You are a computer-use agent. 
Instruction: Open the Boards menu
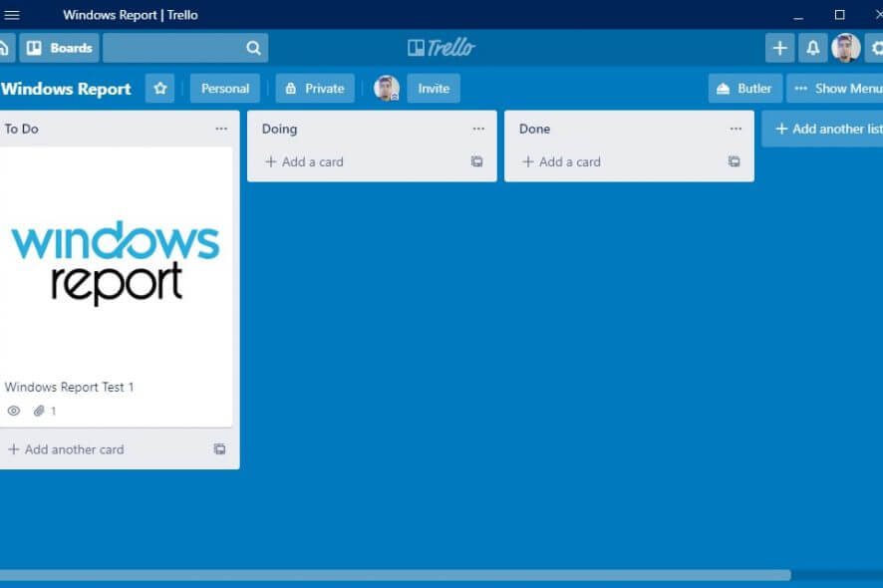click(x=60, y=48)
